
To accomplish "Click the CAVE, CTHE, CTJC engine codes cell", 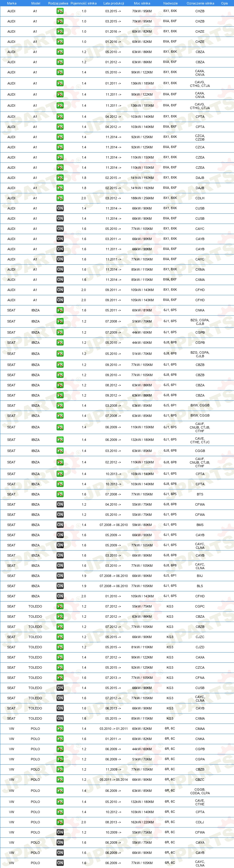I will pos(200,440).
